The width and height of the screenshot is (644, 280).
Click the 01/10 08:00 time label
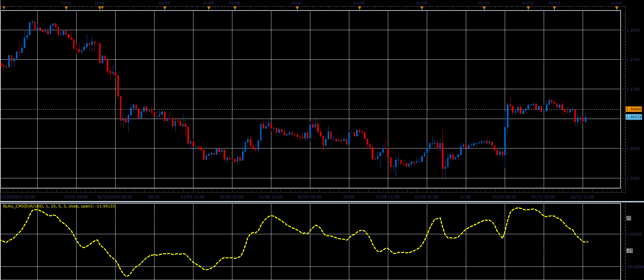[504, 197]
